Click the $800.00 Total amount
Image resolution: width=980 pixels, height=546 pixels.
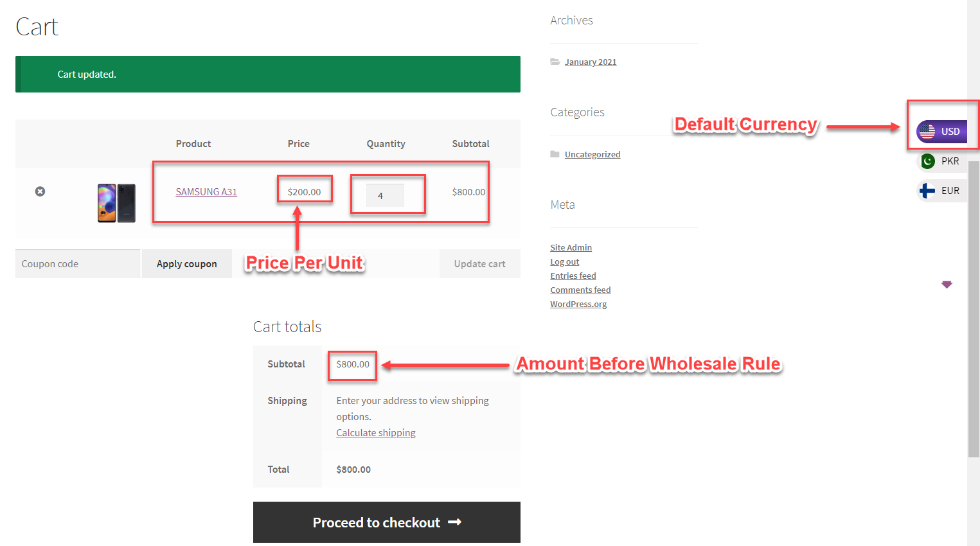pos(353,470)
